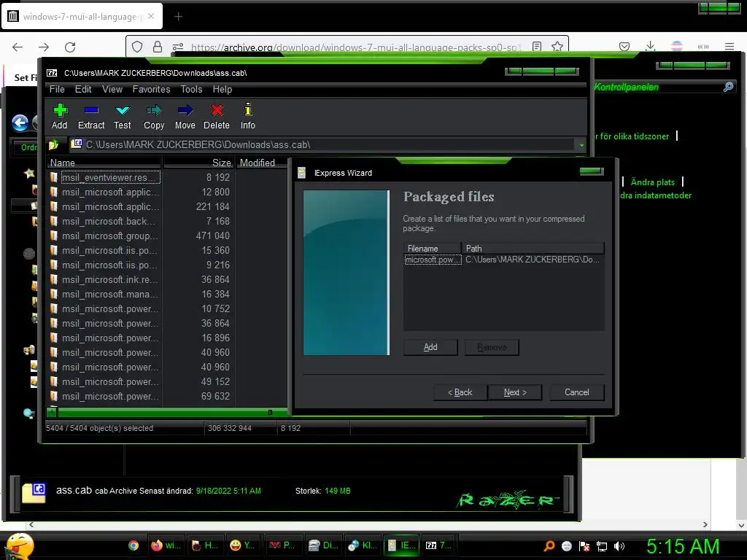The height and width of the screenshot is (560, 747).
Task: Click the 'dra indatametoder' link
Action: (656, 195)
